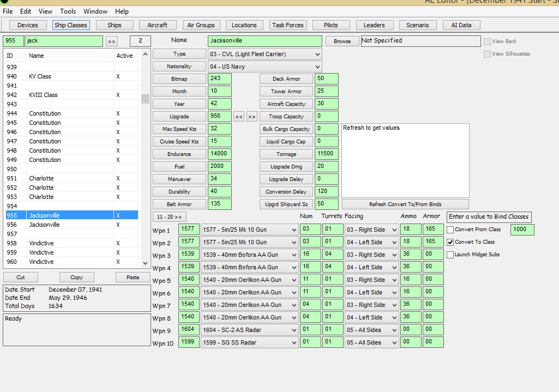Uncheck Convert To Class checkbox
The image size is (559, 392).
pos(450,242)
